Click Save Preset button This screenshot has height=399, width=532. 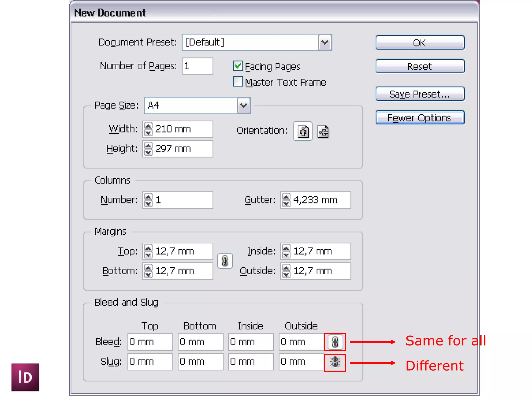pos(420,94)
